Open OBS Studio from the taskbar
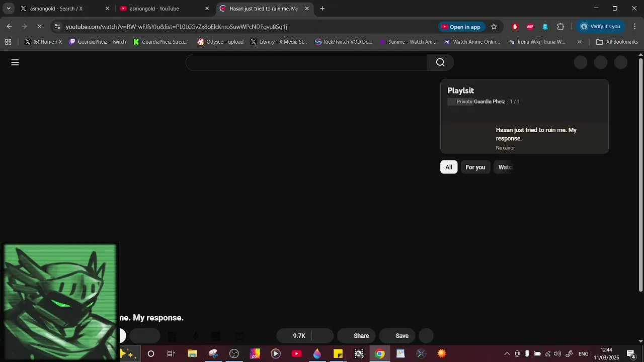 coord(234,354)
